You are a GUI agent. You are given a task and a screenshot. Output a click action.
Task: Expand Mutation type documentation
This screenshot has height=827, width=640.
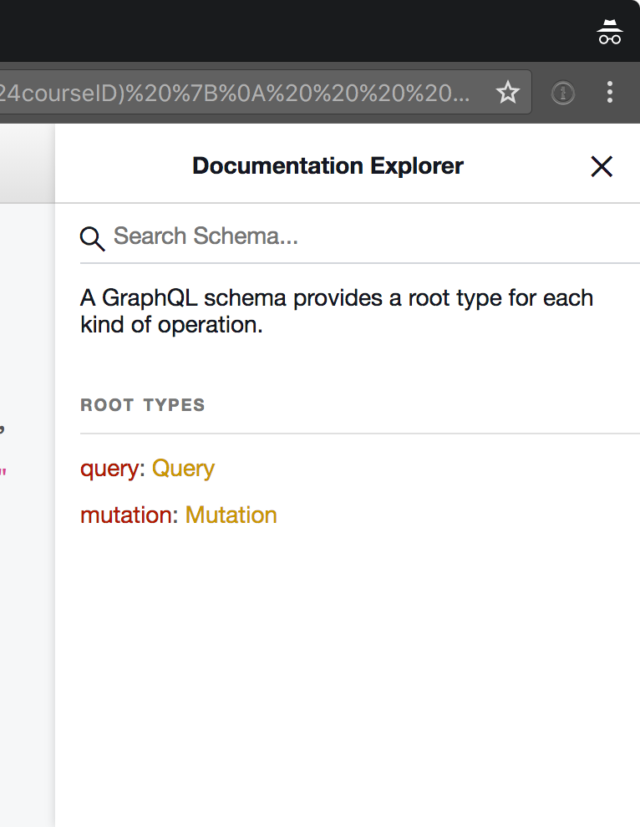point(231,514)
